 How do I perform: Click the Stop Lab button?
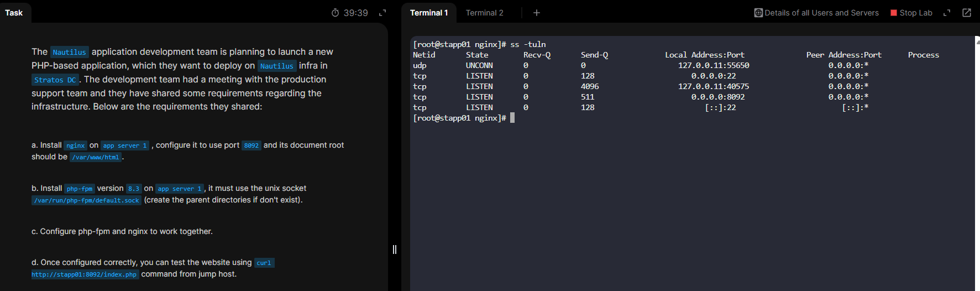click(x=911, y=13)
